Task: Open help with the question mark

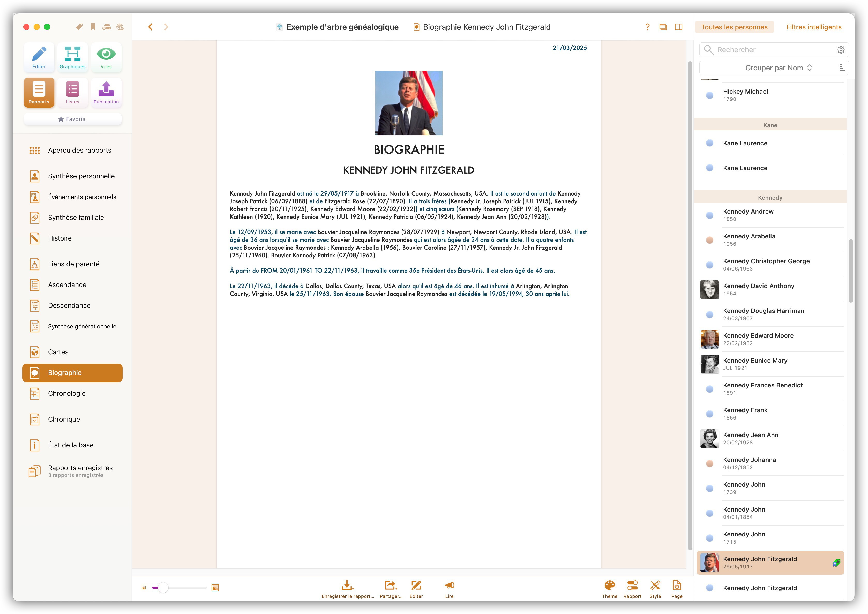Action: (648, 27)
